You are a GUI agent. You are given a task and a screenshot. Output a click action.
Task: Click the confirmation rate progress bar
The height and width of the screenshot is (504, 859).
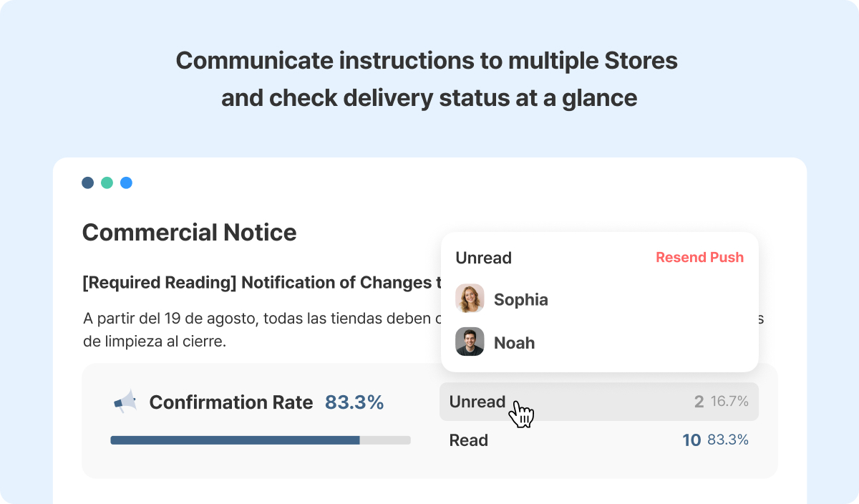point(261,440)
